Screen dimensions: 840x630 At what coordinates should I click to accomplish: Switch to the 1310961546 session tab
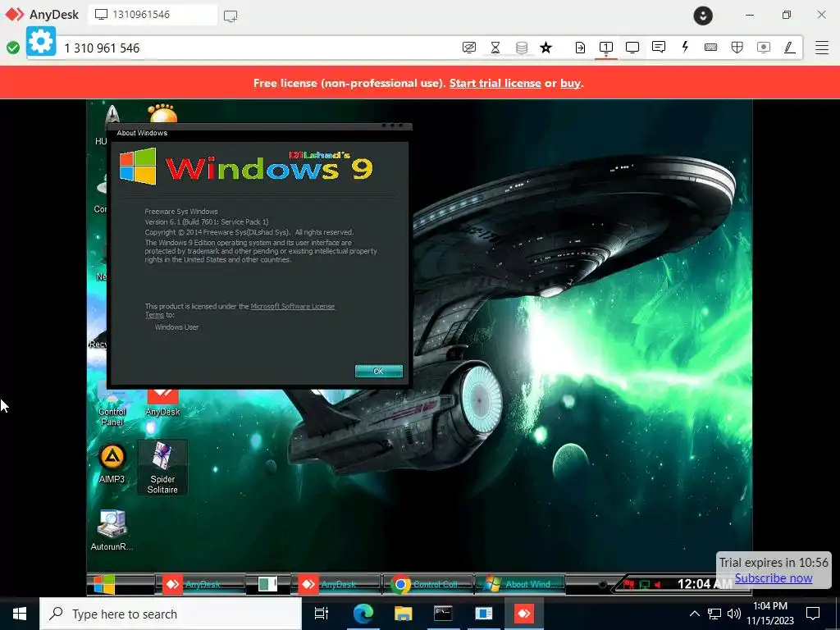pos(153,15)
